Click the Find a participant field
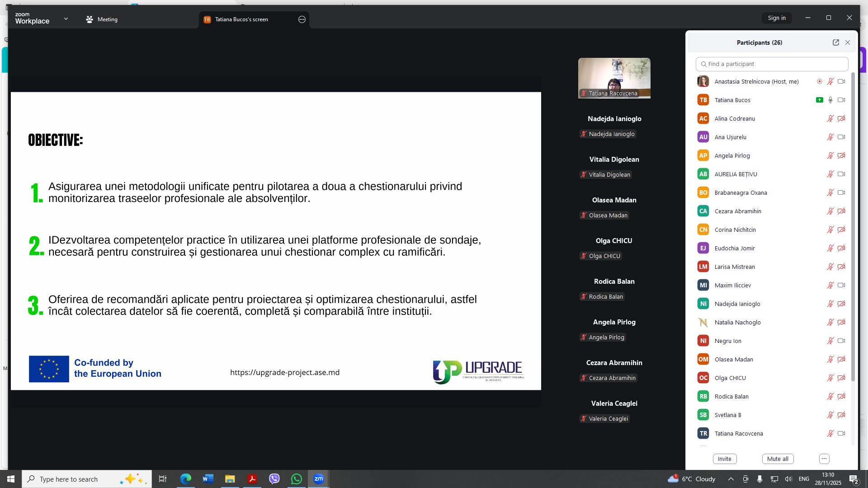The image size is (868, 488). [x=772, y=64]
